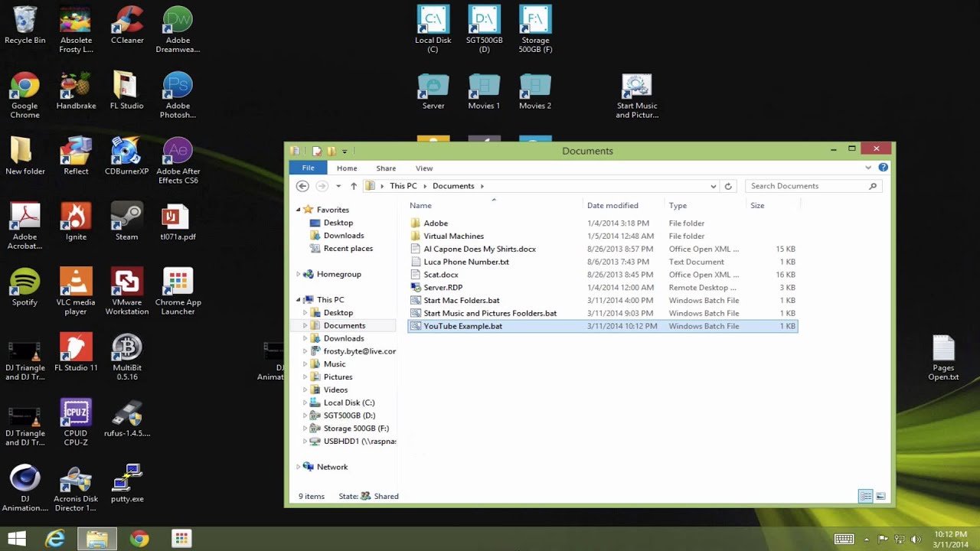Screen dimensions: 980x551
Task: Open Explorer Help question mark icon
Action: (883, 168)
